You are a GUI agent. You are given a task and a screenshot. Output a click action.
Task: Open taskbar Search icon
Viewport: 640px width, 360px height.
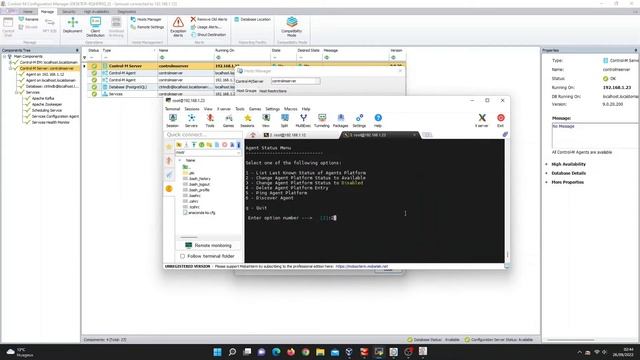pos(232,352)
